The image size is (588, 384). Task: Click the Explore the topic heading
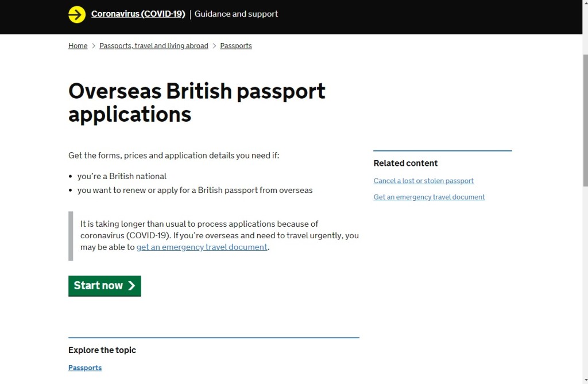point(102,350)
